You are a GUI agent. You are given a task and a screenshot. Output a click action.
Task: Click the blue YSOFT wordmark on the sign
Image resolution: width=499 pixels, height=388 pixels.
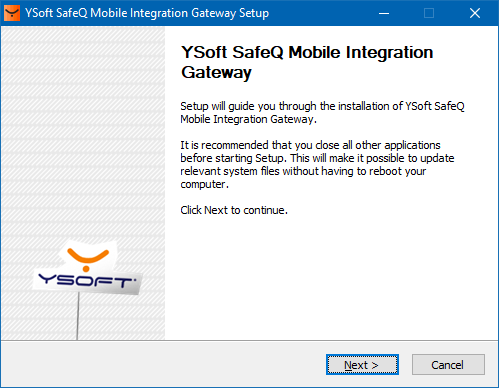87,281
